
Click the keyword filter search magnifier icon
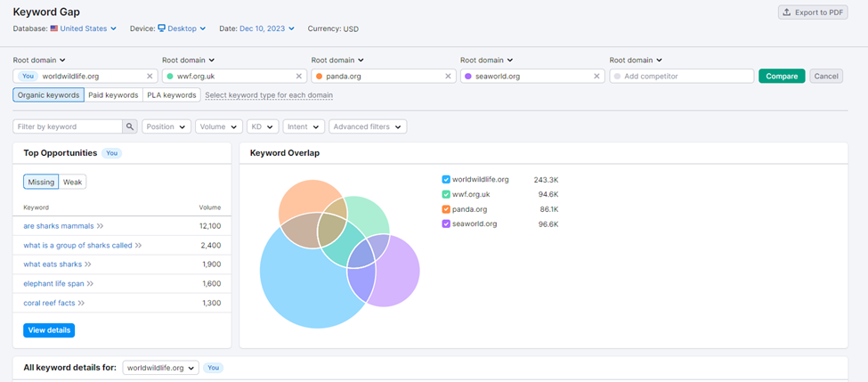click(x=130, y=126)
